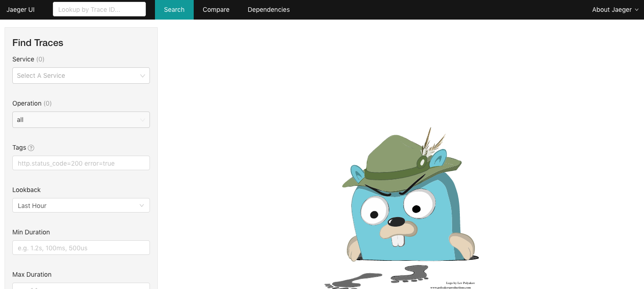
Task: Select the Min Duration input field
Action: pos(81,248)
